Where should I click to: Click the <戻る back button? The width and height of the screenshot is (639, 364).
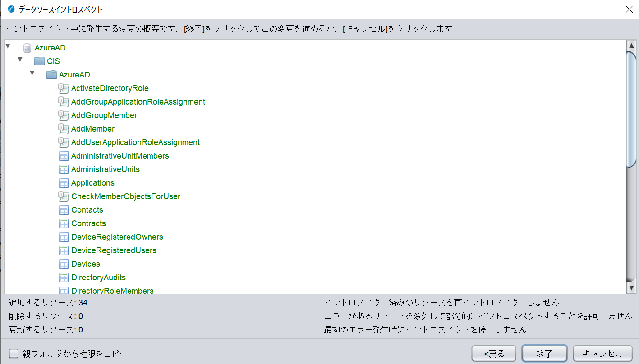click(x=494, y=354)
